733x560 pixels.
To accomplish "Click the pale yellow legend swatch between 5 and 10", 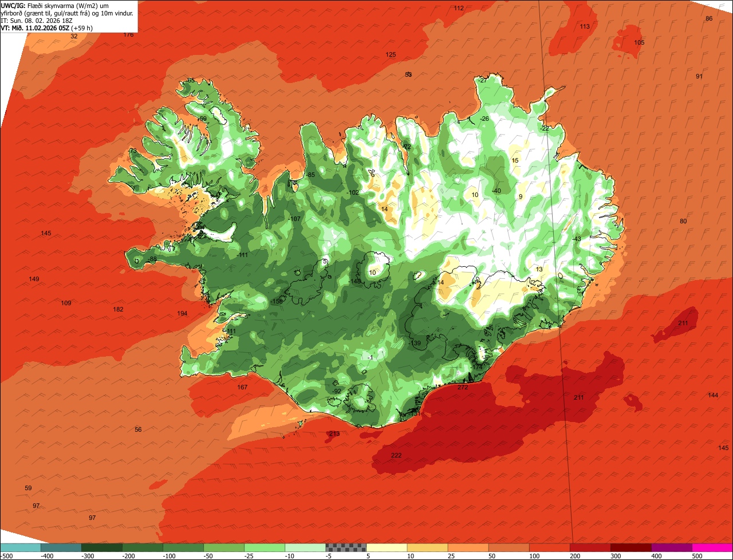I will [387, 547].
